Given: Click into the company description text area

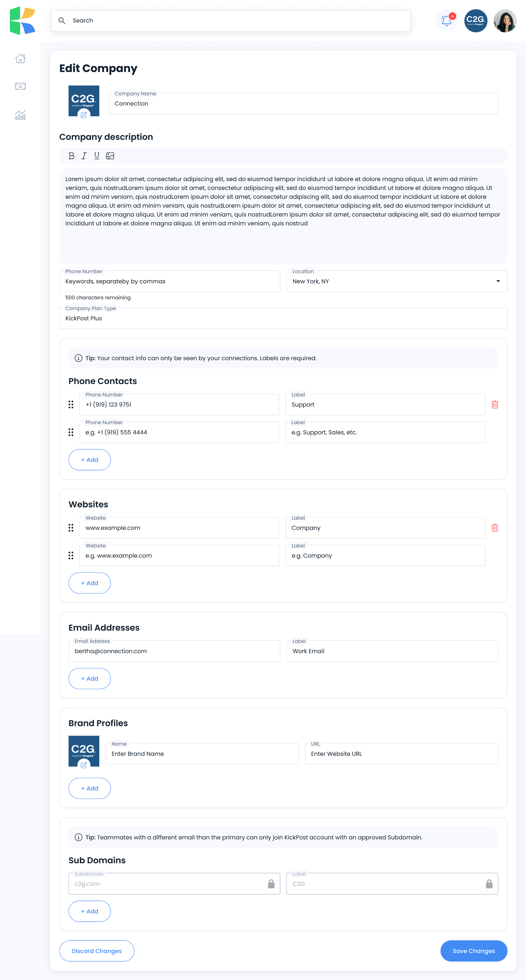Looking at the screenshot, I should point(283,216).
